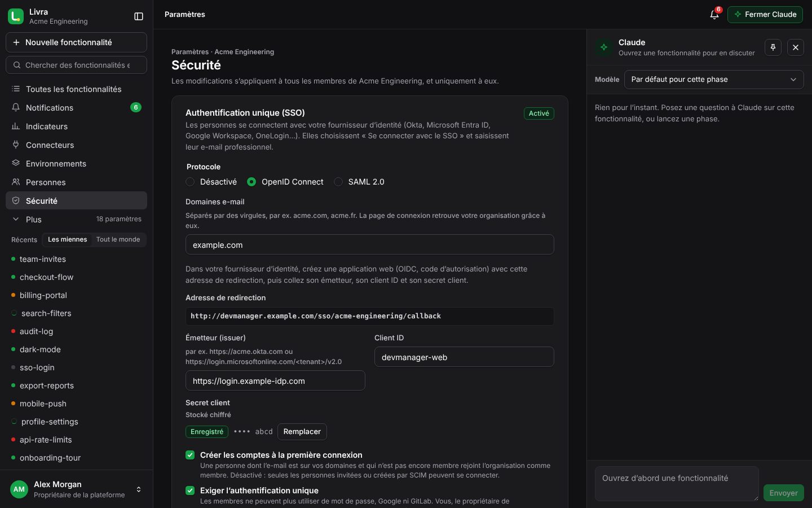The image size is (812, 508).
Task: Select Désactivé protocol radio
Action: [190, 182]
